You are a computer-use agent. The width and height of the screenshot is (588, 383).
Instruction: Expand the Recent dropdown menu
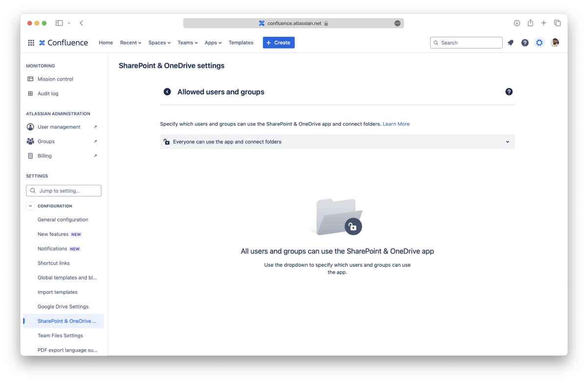pyautogui.click(x=130, y=43)
